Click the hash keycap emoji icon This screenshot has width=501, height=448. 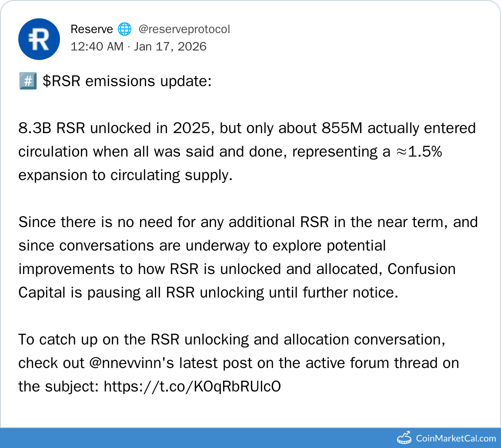(28, 81)
